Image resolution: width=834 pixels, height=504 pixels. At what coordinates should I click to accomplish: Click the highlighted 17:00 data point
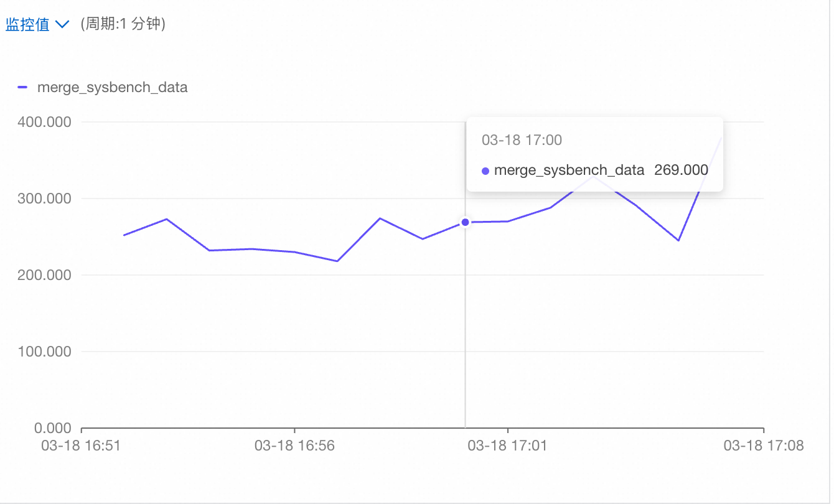point(465,222)
